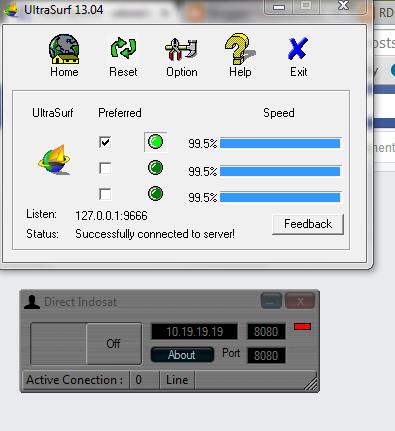Click the Direct Indosat resize grip corner
This screenshot has height=431, width=395.
coord(311,383)
